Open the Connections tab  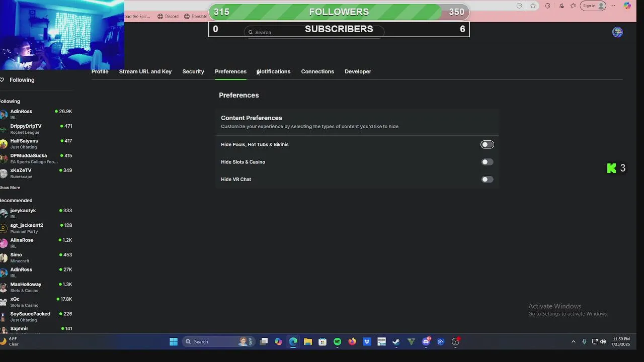tap(317, 71)
